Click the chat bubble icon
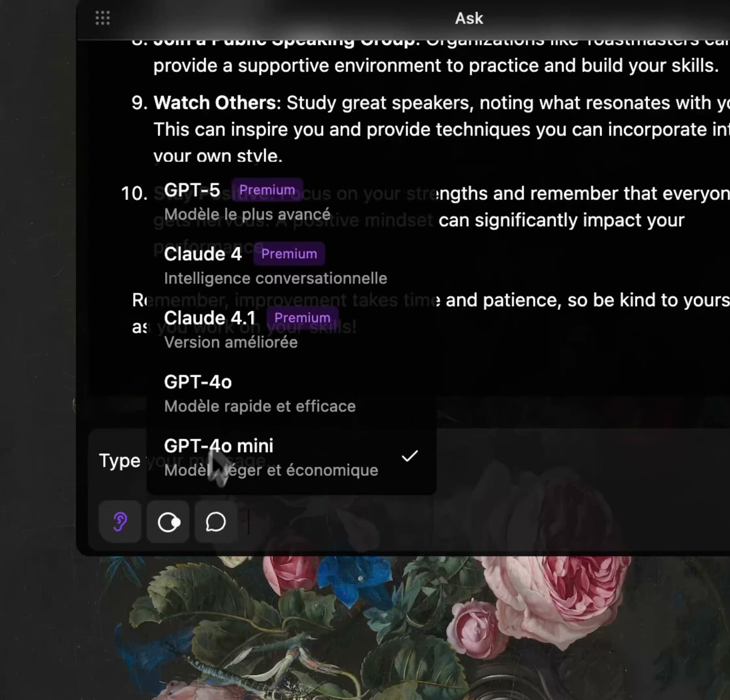The width and height of the screenshot is (730, 700). pos(216,522)
